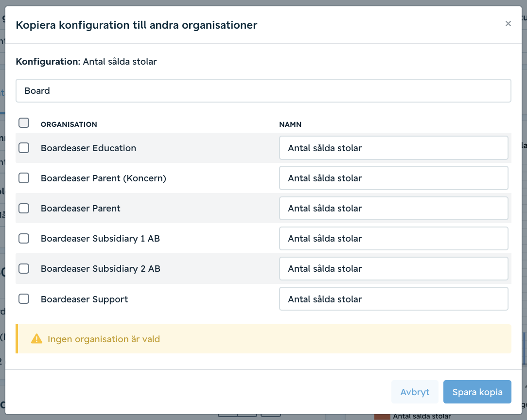527x420 pixels.
Task: Click the NAMN column header
Action: click(290, 124)
